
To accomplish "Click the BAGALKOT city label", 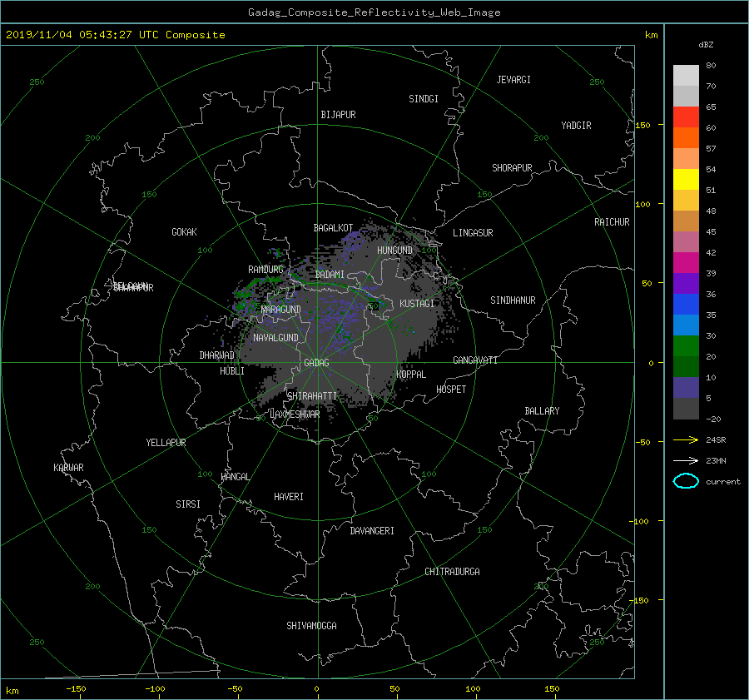I will tap(333, 228).
